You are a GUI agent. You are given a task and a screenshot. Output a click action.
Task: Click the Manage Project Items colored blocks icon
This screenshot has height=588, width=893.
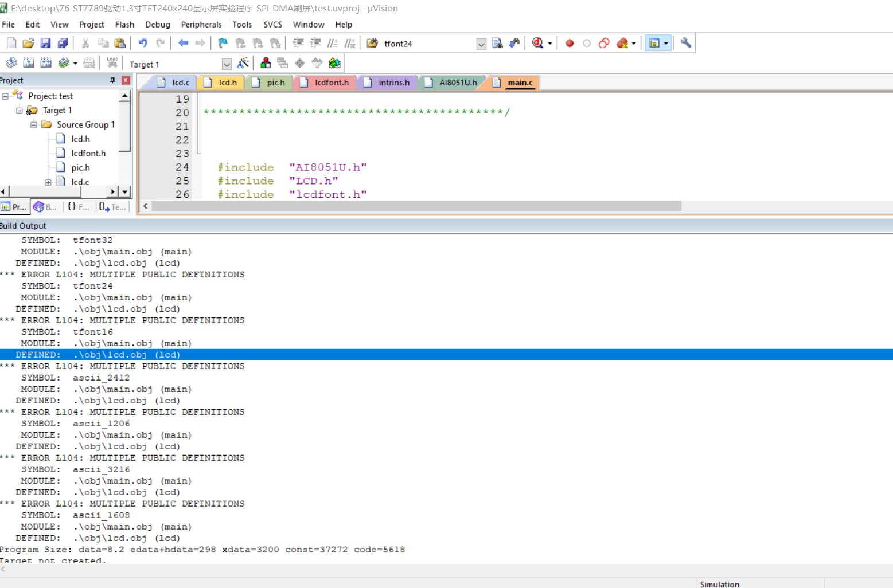click(266, 63)
